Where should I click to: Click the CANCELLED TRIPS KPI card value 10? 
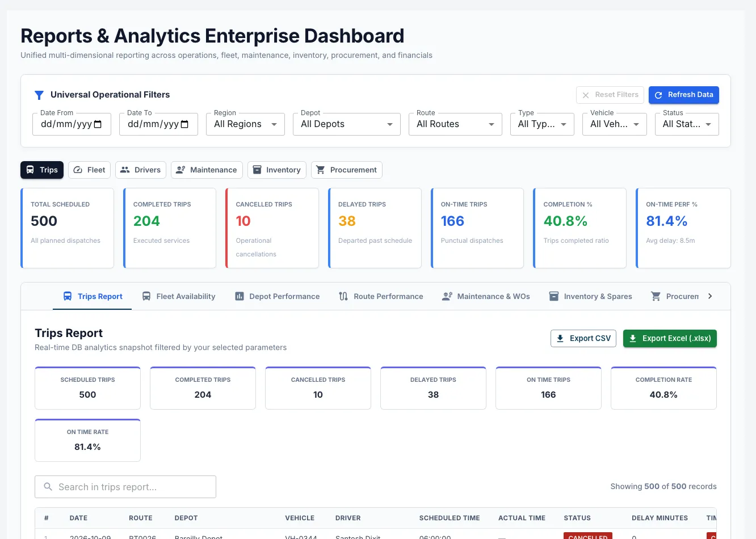click(243, 221)
